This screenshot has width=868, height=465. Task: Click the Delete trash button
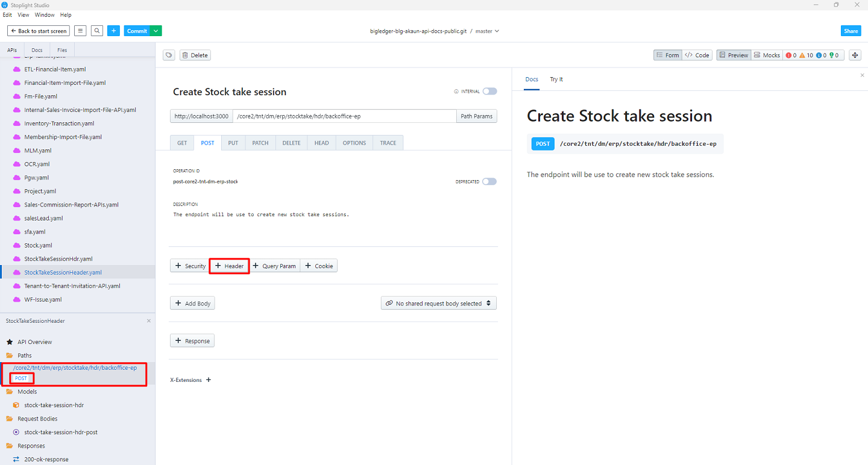[195, 55]
